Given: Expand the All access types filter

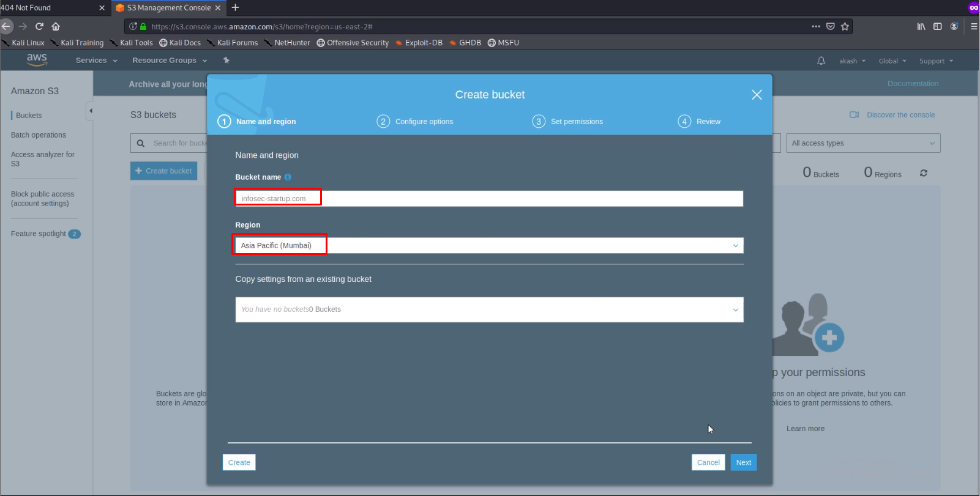Looking at the screenshot, I should click(x=863, y=143).
